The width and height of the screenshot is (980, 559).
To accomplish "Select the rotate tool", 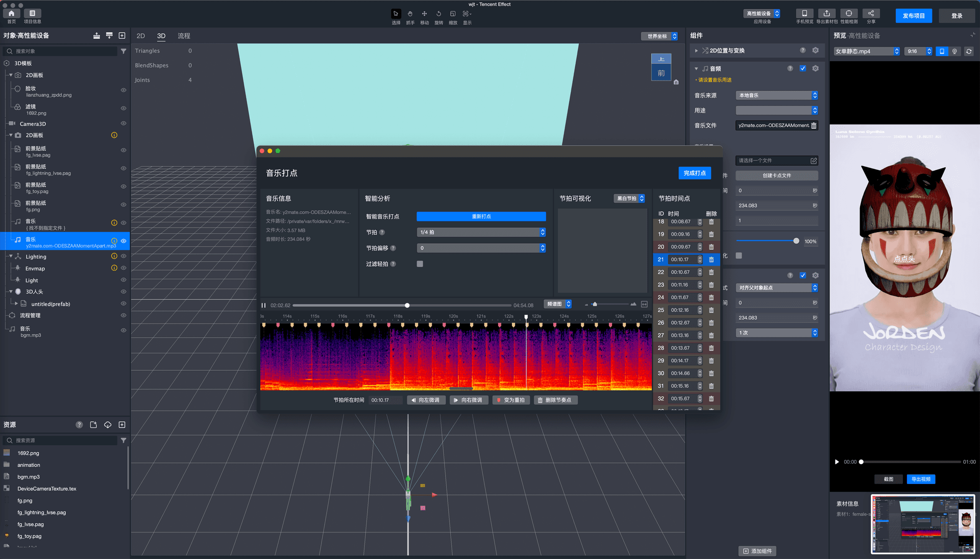I will [438, 14].
